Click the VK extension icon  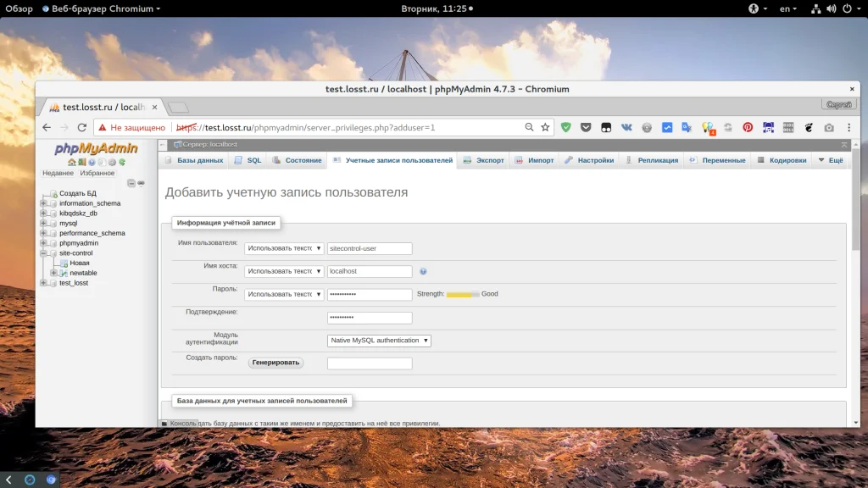point(626,127)
